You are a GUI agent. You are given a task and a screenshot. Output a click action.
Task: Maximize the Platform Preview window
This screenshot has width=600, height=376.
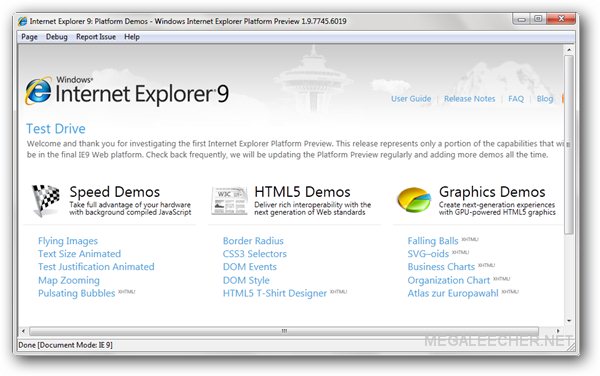click(538, 19)
